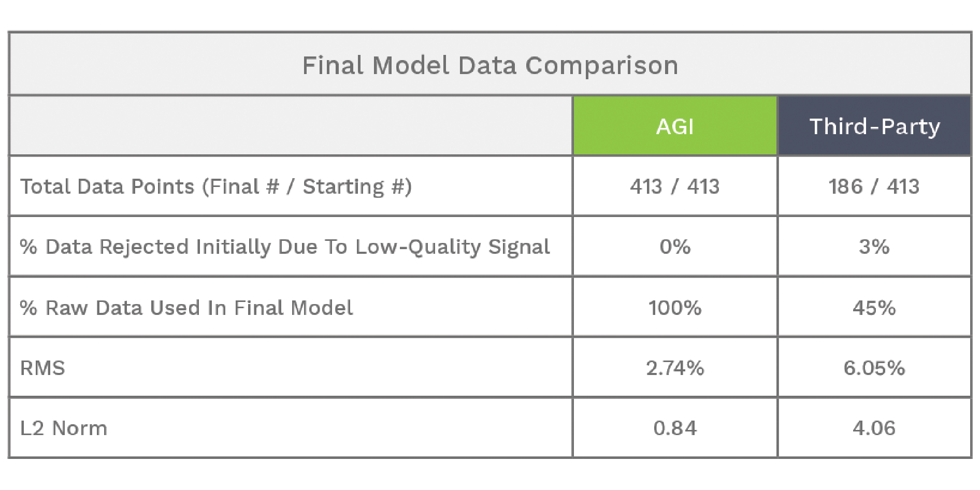
Task: Select the % Raw Data Used label
Action: pos(186,308)
